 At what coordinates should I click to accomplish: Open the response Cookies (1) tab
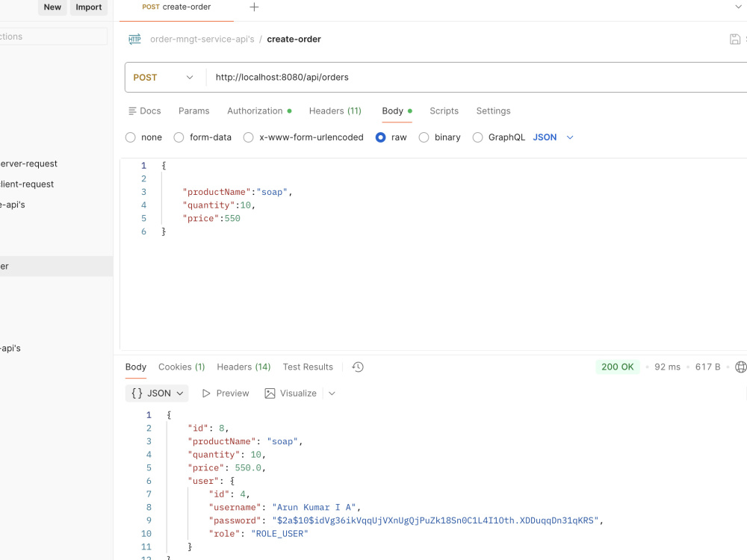point(182,367)
